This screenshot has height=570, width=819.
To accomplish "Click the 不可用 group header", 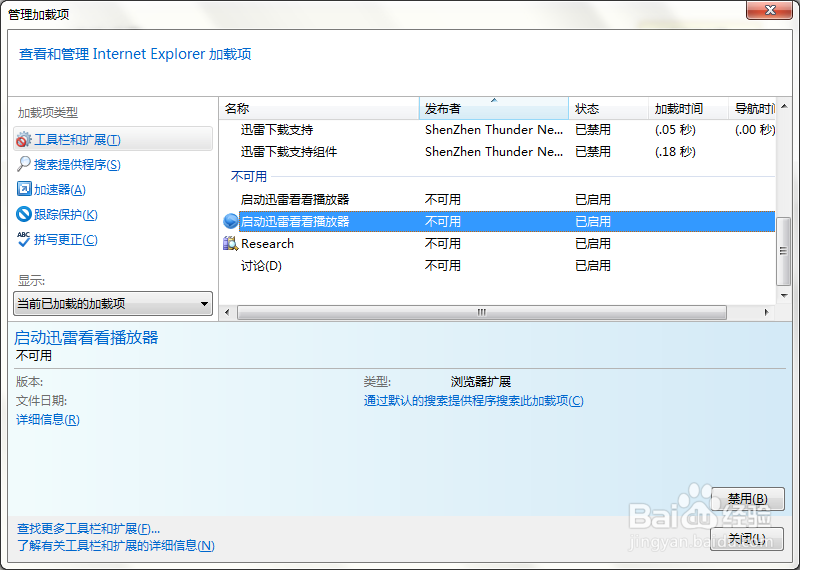I will [249, 177].
